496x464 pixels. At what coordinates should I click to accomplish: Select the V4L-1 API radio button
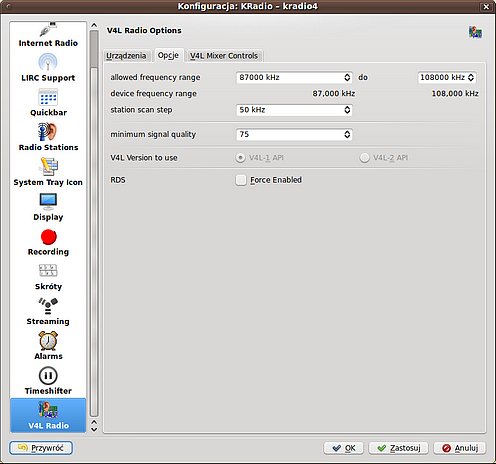[240, 158]
